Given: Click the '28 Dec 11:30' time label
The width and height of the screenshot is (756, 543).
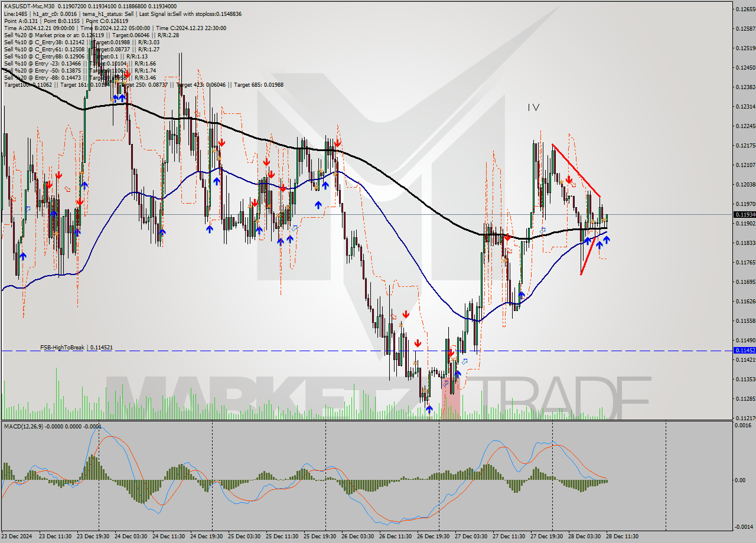Looking at the screenshot, I should tap(622, 537).
